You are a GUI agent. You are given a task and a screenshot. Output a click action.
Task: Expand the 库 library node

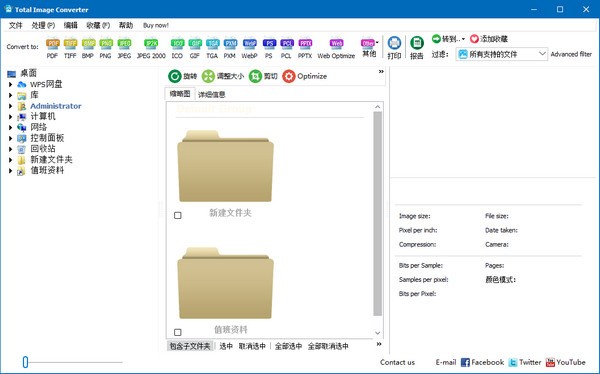pyautogui.click(x=11, y=95)
